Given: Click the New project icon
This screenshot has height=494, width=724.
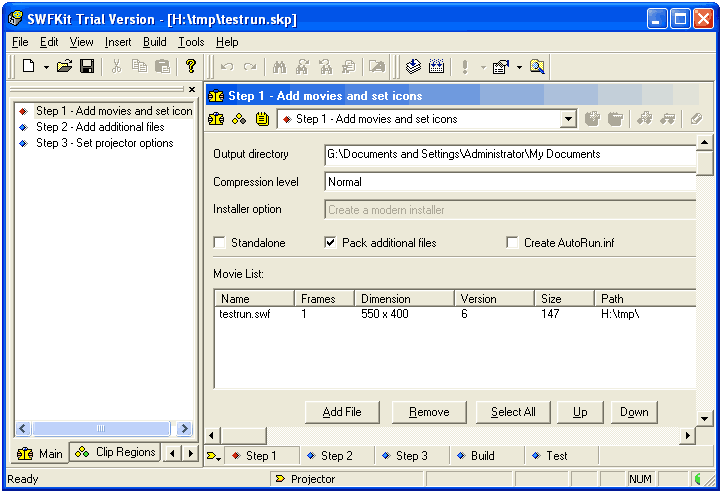Looking at the screenshot, I should click(29, 66).
